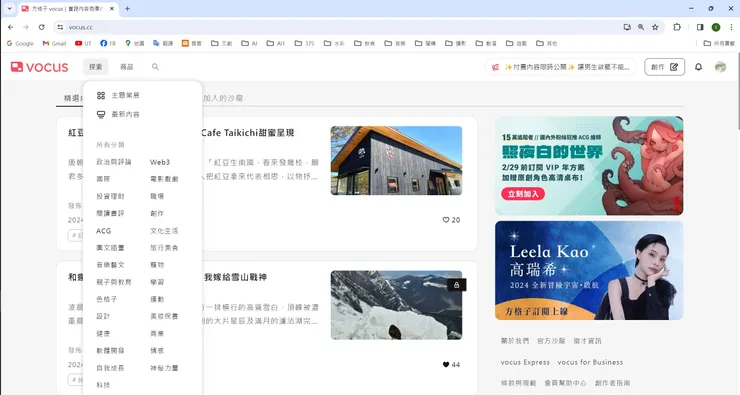Open the Cafe Taikichi article title
740x395 pixels.
coord(247,133)
